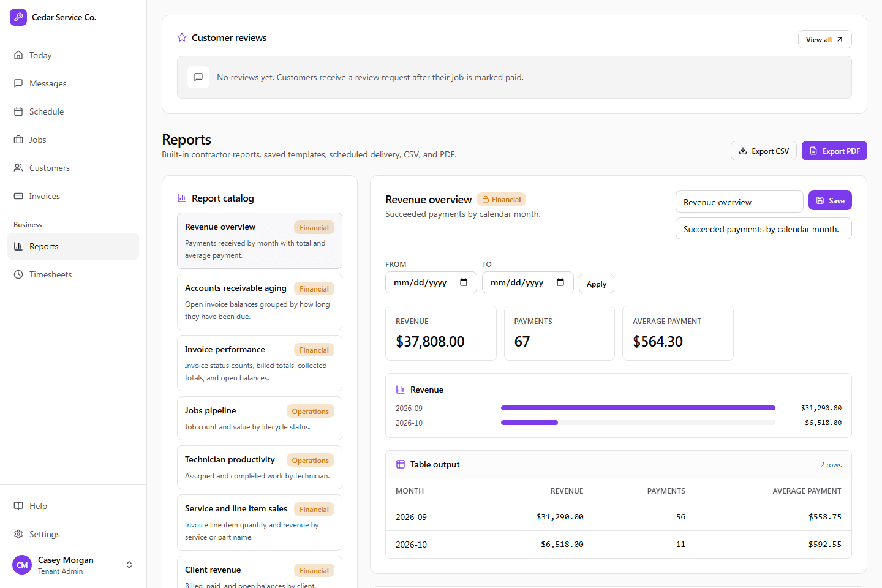The height and width of the screenshot is (588, 882).
Task: Click the TO date input
Action: [x=528, y=282]
